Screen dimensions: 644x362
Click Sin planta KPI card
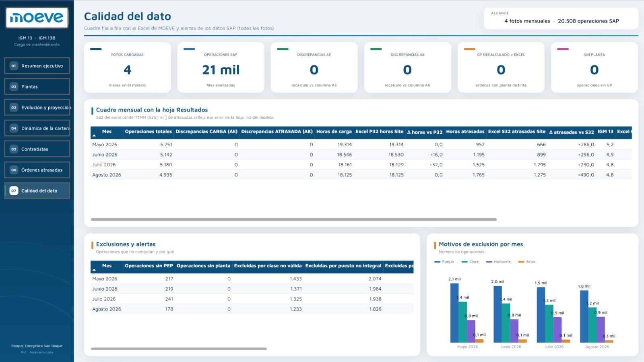click(594, 68)
